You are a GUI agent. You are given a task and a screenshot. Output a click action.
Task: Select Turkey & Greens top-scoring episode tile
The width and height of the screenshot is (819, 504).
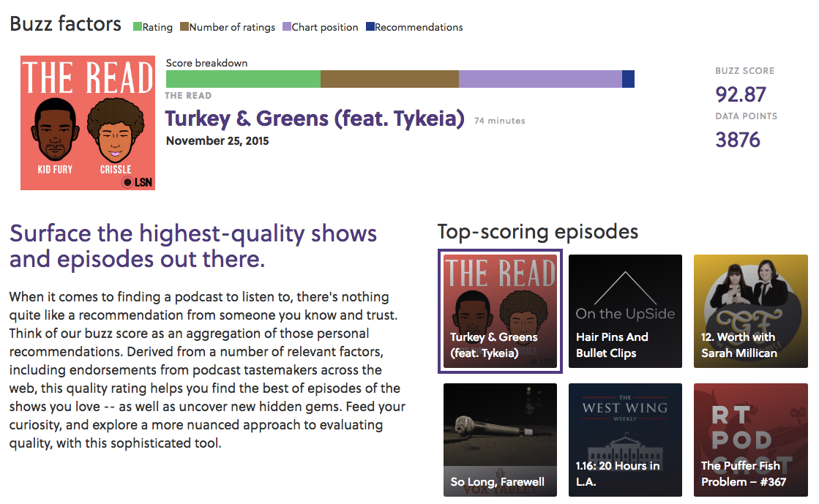point(501,312)
